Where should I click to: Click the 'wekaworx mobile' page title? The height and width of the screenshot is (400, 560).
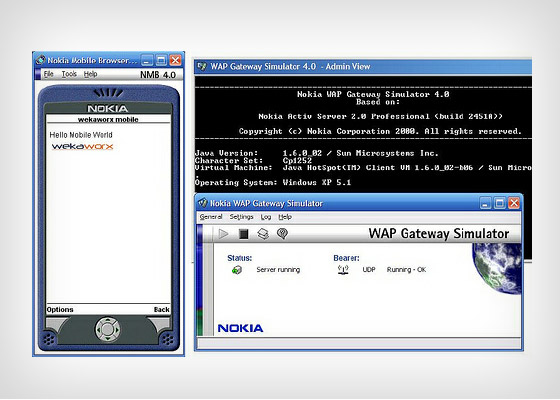pos(108,119)
